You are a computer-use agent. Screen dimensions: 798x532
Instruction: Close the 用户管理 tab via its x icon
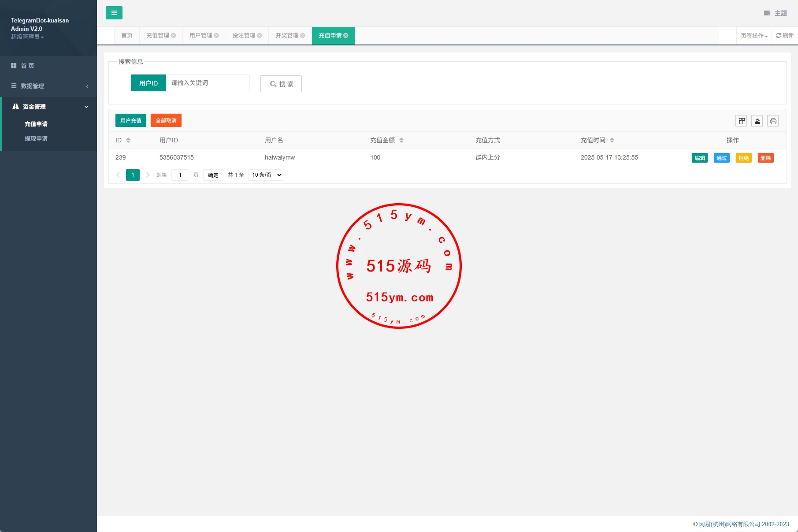tap(216, 36)
